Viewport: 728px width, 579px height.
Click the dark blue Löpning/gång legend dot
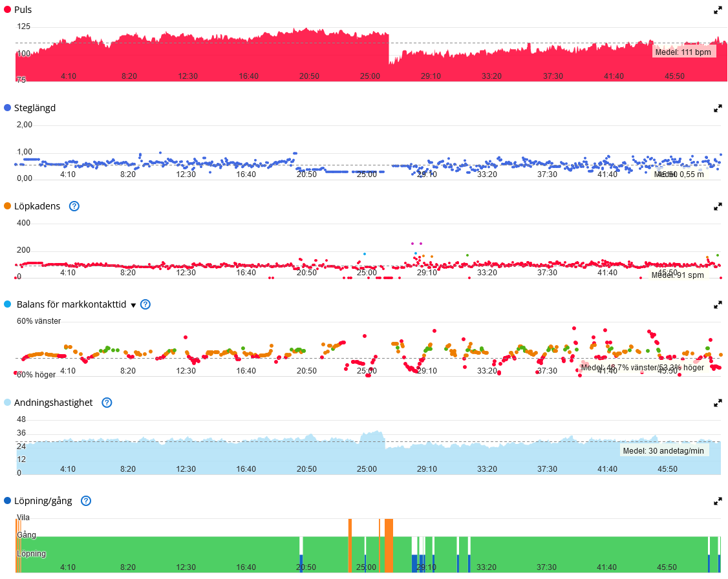coord(7,501)
